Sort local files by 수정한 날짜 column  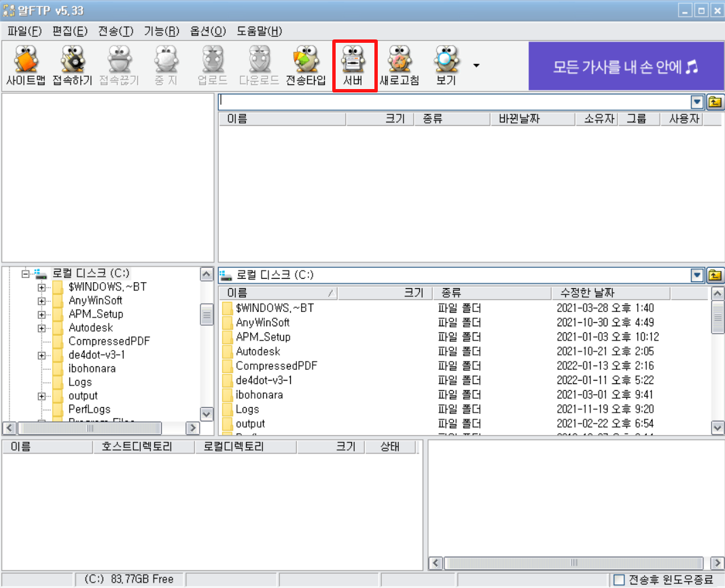[x=610, y=293]
